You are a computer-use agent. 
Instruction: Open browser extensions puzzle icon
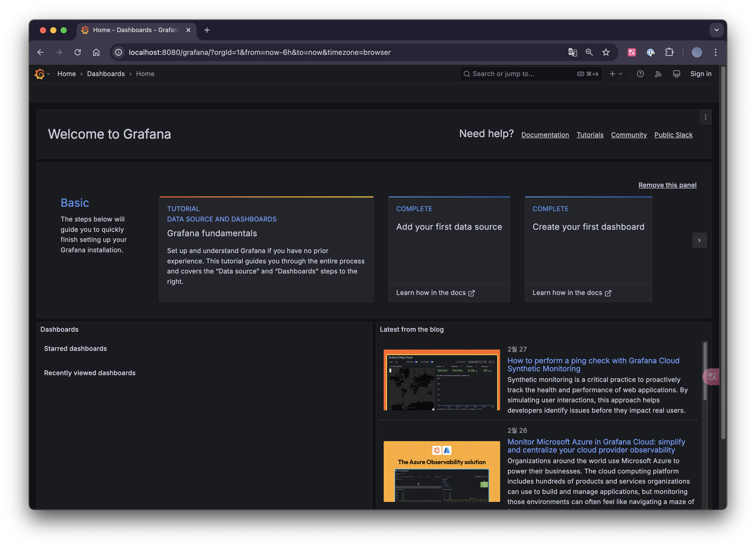pos(669,52)
